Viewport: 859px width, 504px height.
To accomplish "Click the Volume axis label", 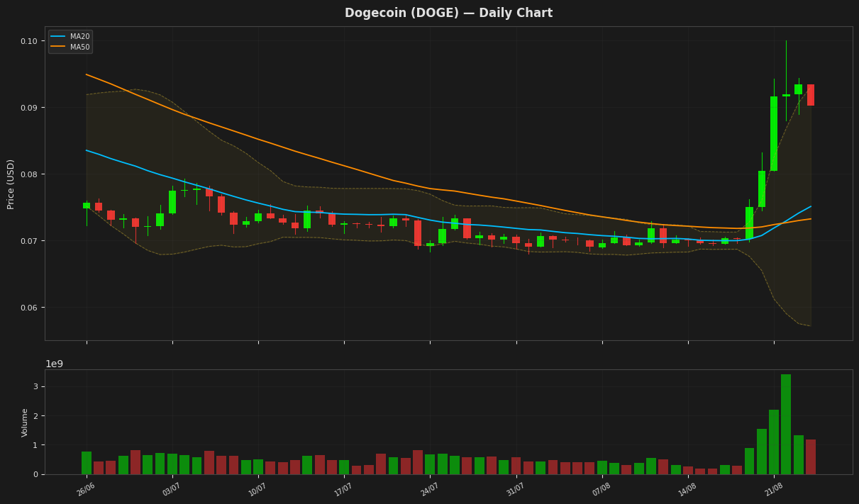I will [25, 422].
